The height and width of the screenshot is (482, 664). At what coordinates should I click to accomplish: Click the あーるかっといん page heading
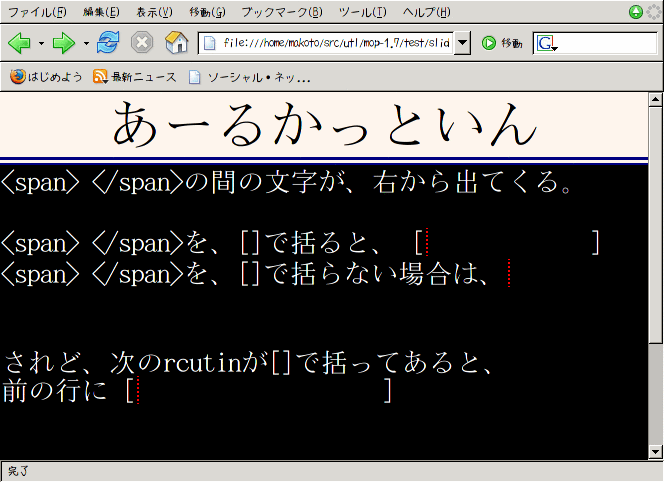(x=324, y=125)
